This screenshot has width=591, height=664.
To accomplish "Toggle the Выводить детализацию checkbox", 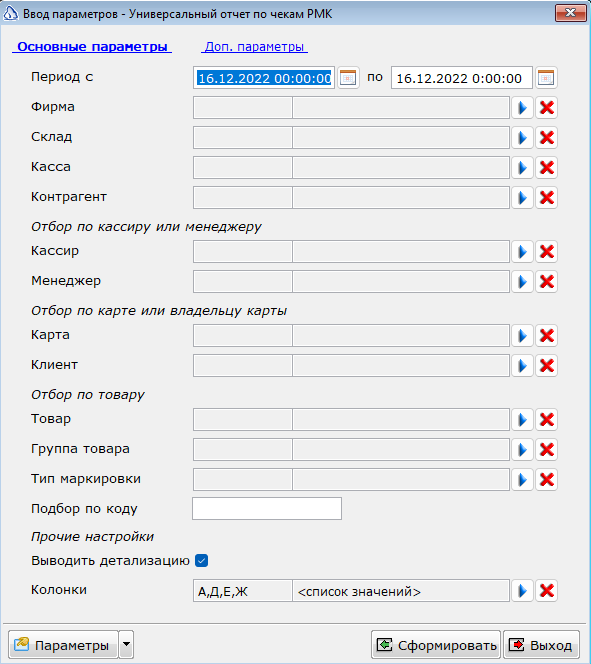I will pos(202,561).
